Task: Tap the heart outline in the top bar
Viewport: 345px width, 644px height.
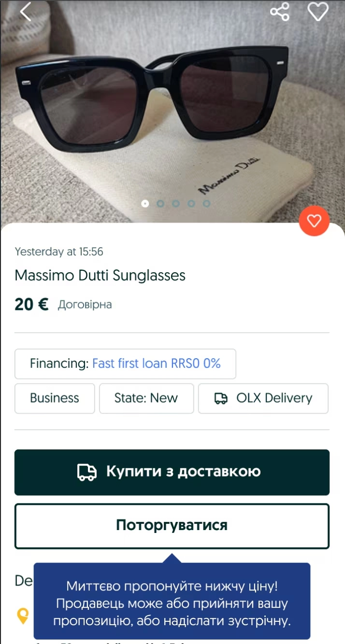Action: pos(318,12)
